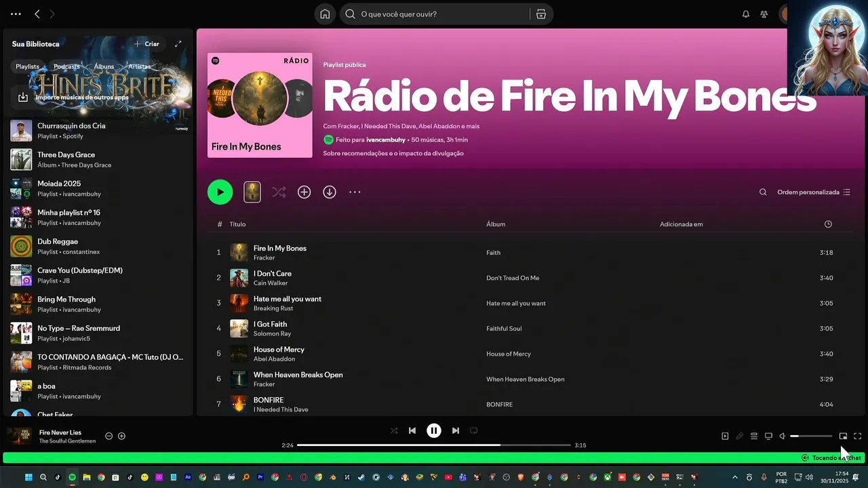Toggle shuffle for the playlist header

click(279, 192)
